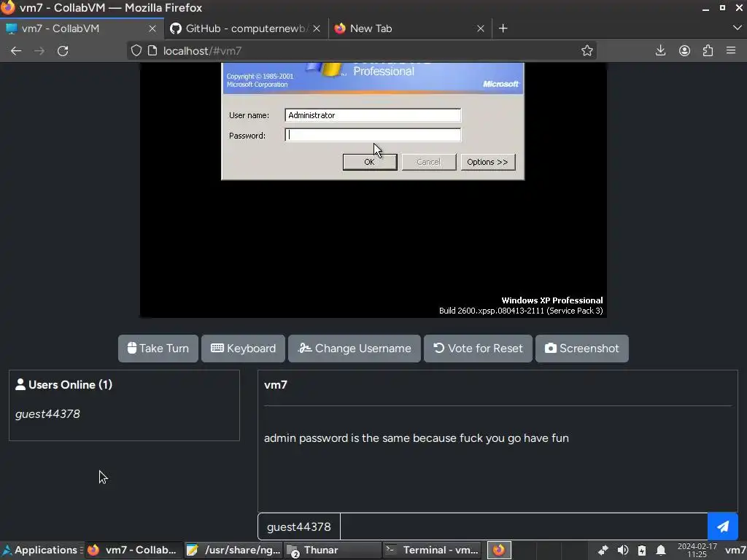
Task: Click the Windows XP VM display screen
Action: [x=373, y=190]
